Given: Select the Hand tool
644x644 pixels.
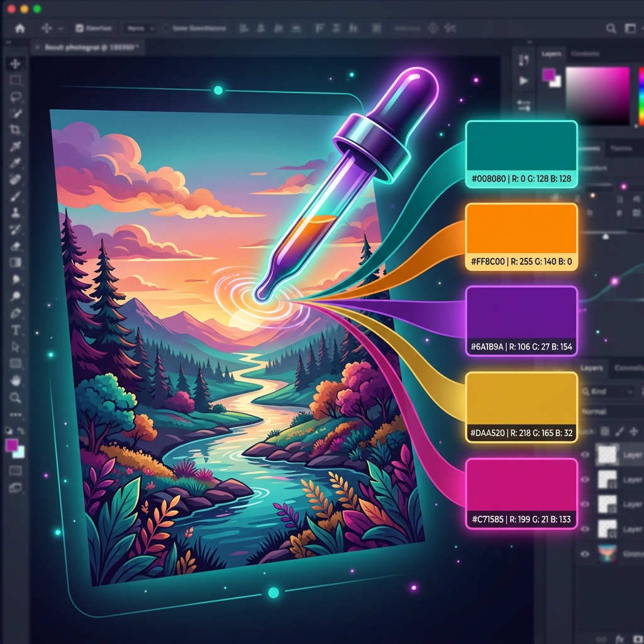Looking at the screenshot, I should click(15, 380).
